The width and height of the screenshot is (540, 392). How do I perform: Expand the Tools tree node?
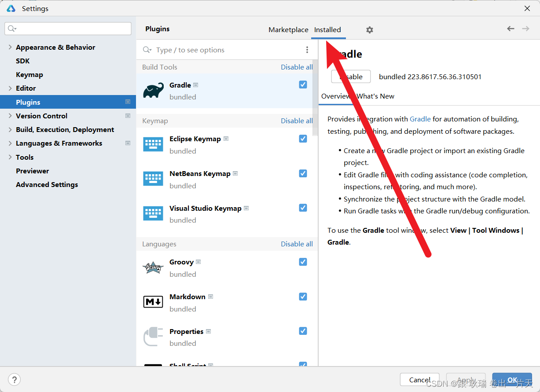click(x=10, y=157)
